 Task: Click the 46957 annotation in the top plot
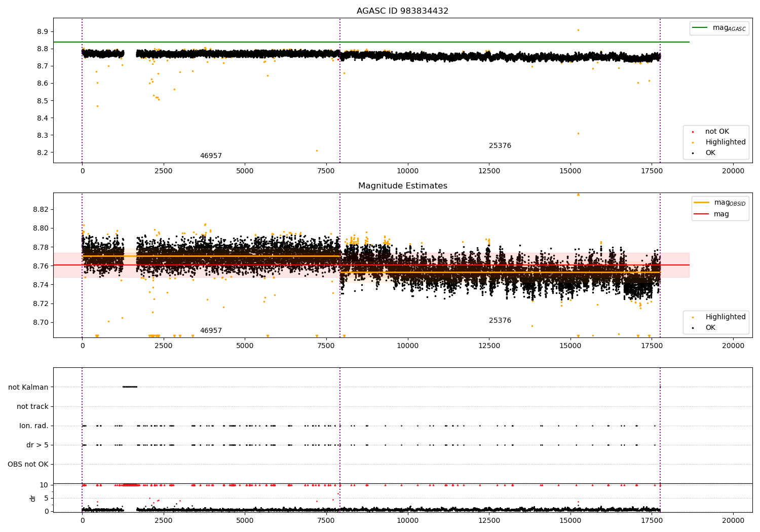click(211, 156)
